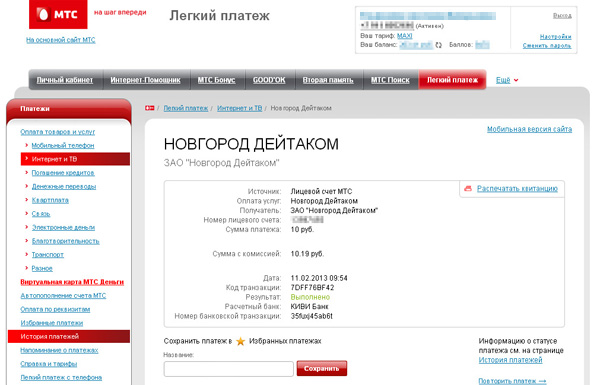
Task: Click the Название input field
Action: point(228,369)
